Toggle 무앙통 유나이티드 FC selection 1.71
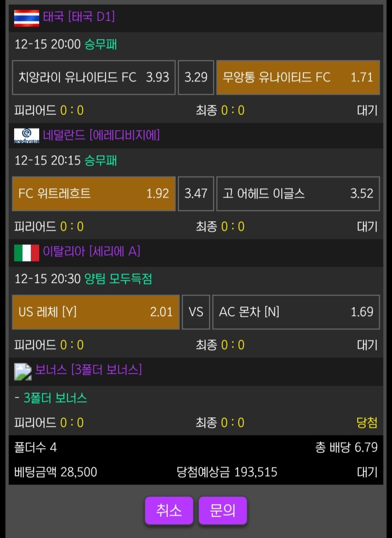392x538 pixels. click(298, 77)
